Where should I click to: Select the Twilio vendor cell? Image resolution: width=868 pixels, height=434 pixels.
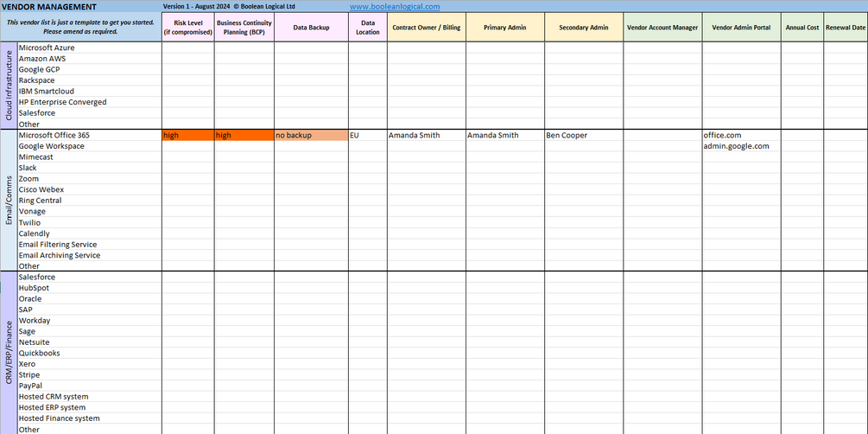(x=90, y=222)
